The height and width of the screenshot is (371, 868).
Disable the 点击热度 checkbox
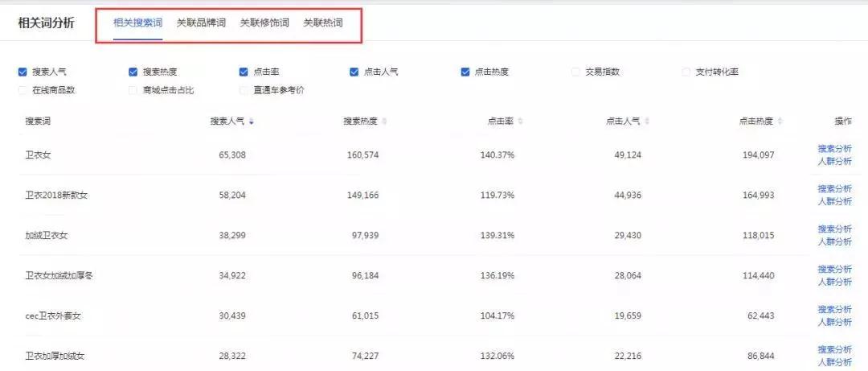click(465, 72)
